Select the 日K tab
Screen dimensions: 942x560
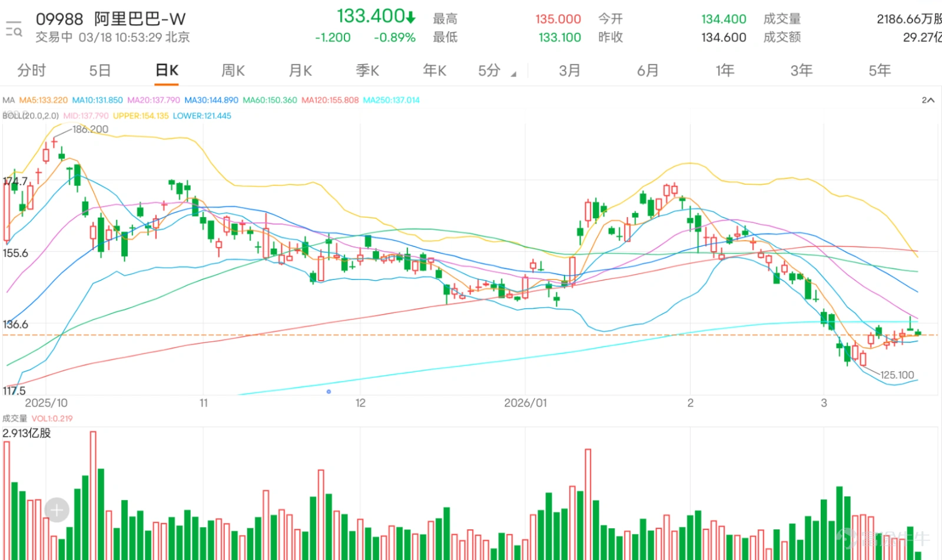[x=167, y=71]
